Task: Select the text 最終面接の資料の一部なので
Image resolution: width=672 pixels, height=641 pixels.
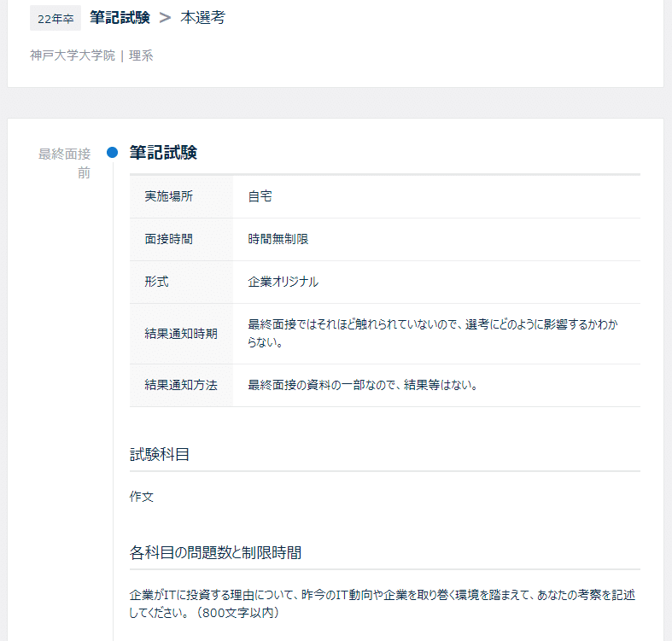Action: click(363, 385)
